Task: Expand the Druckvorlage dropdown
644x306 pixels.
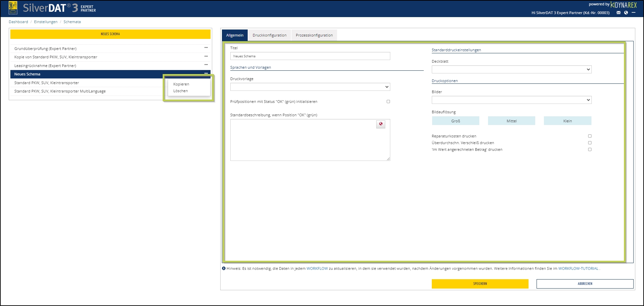Action: pyautogui.click(x=310, y=87)
